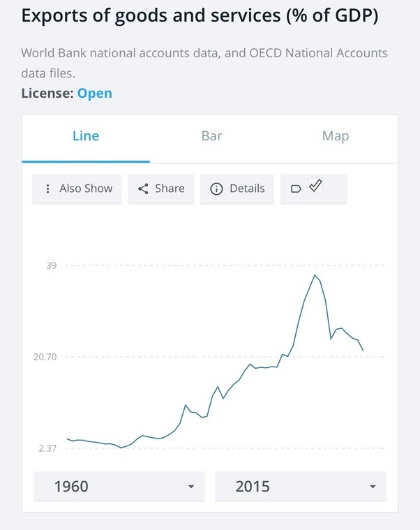Follow the Open license link
Viewport: 420px width, 530px height.
point(94,94)
